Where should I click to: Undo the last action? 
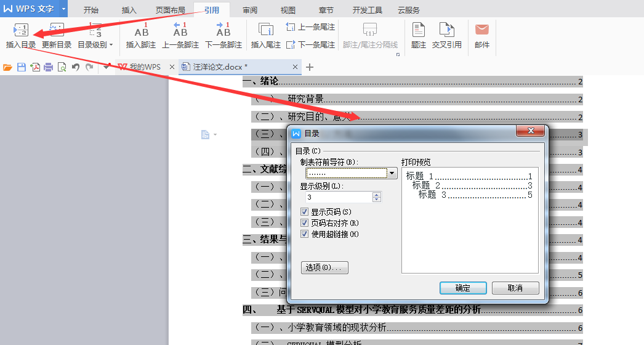pos(76,67)
